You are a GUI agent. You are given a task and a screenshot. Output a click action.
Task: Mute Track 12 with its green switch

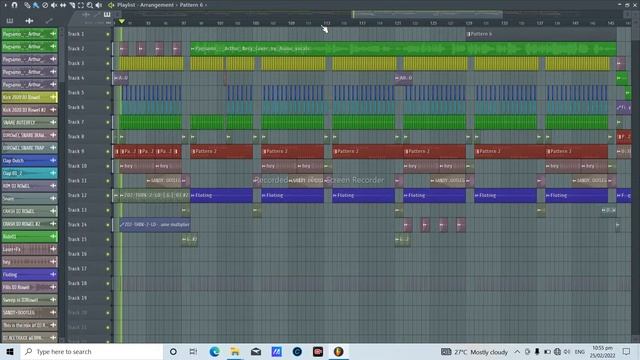pos(108,196)
